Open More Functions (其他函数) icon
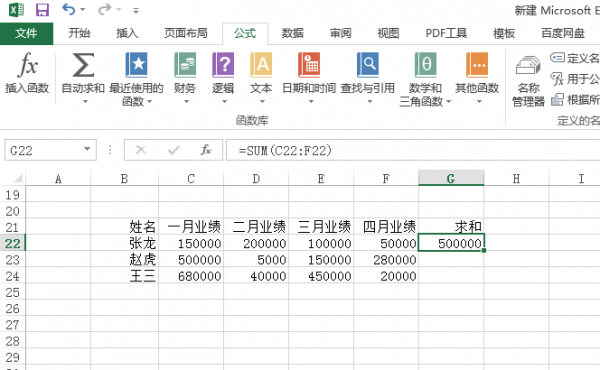Viewport: 600px width, 370px height. 477,65
